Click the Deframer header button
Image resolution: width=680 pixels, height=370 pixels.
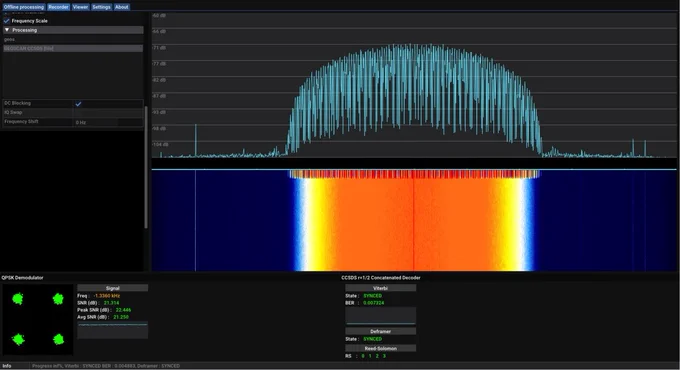coord(380,331)
